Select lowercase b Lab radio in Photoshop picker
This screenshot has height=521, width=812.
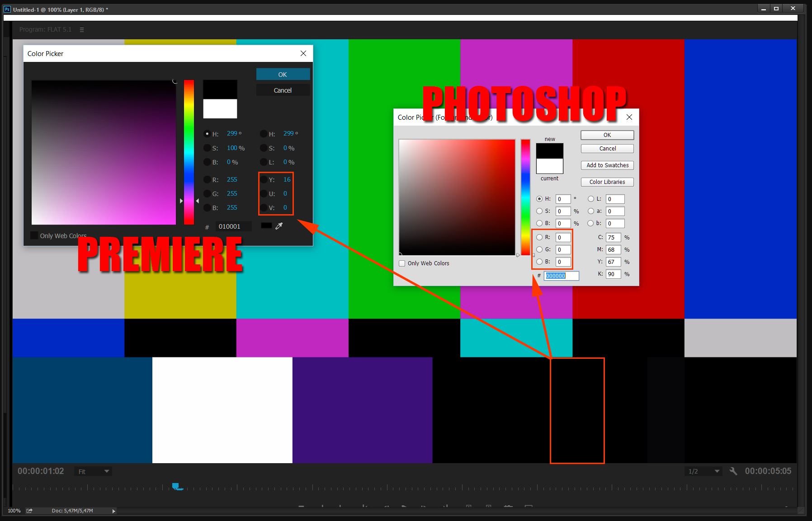click(591, 223)
